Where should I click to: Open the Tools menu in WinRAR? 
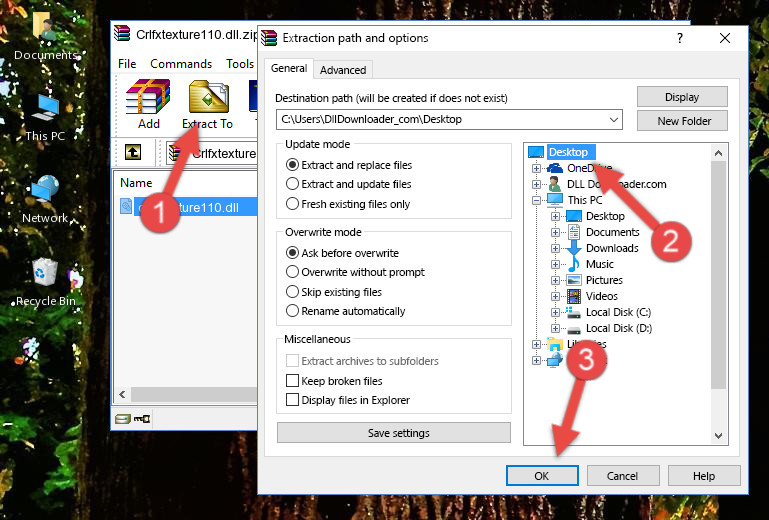(x=240, y=64)
